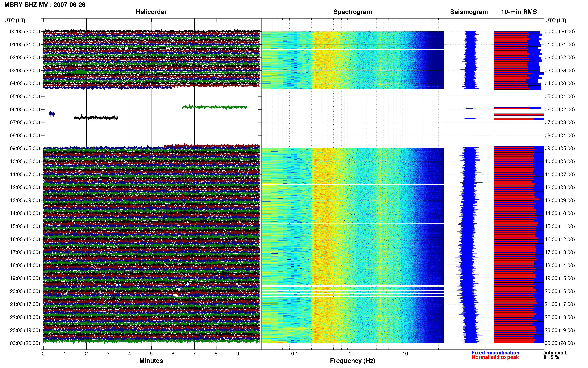Click the isolated green helicorder trace near 06:00

[215, 107]
